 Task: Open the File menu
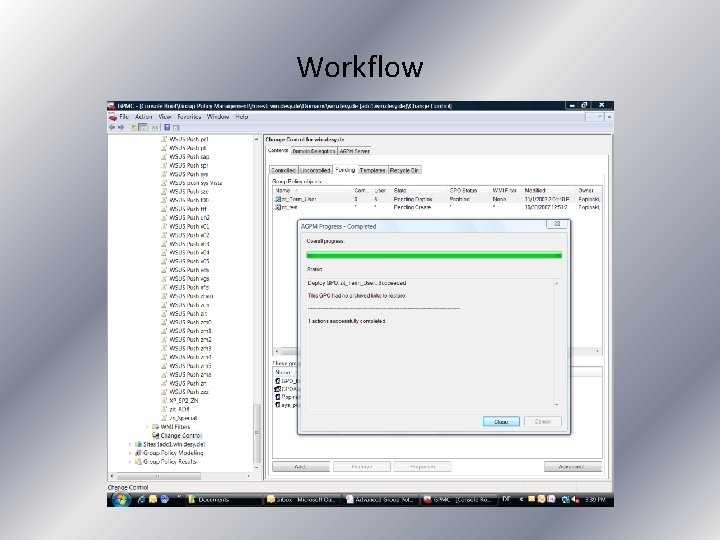click(124, 117)
